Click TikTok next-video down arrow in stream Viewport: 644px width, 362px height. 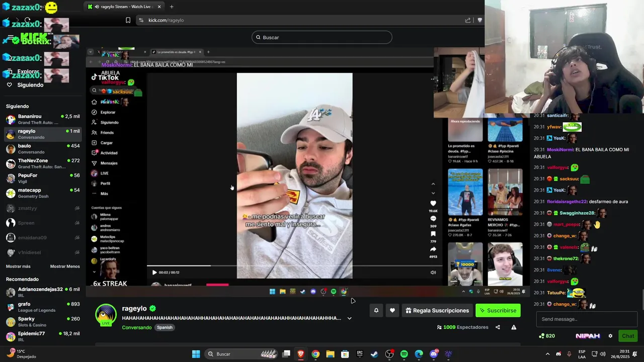[x=433, y=193]
